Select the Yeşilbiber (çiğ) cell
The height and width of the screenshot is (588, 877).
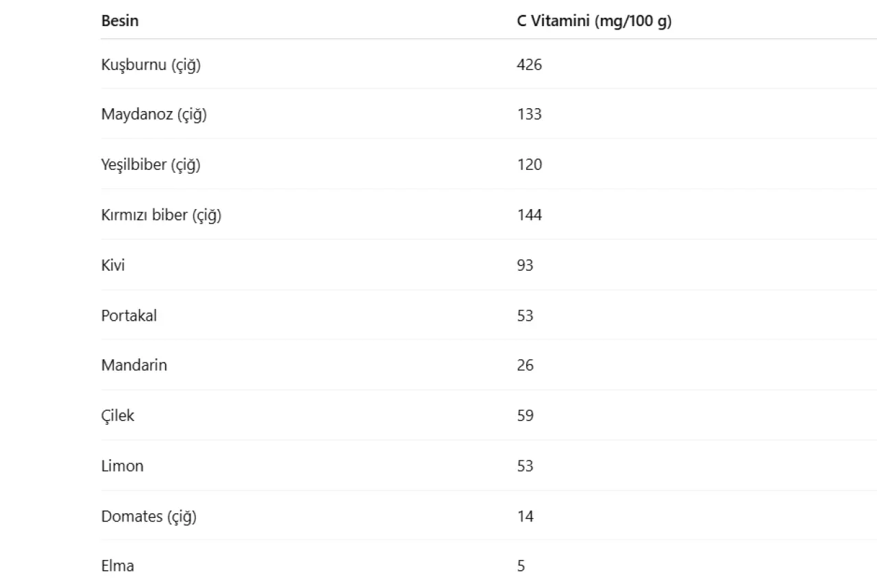[x=151, y=165]
